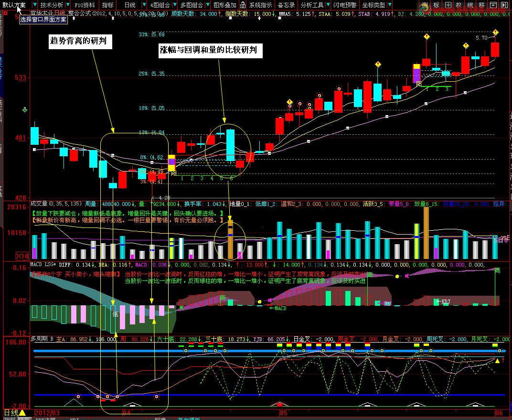Click the 481 price axis label

coord(21,138)
